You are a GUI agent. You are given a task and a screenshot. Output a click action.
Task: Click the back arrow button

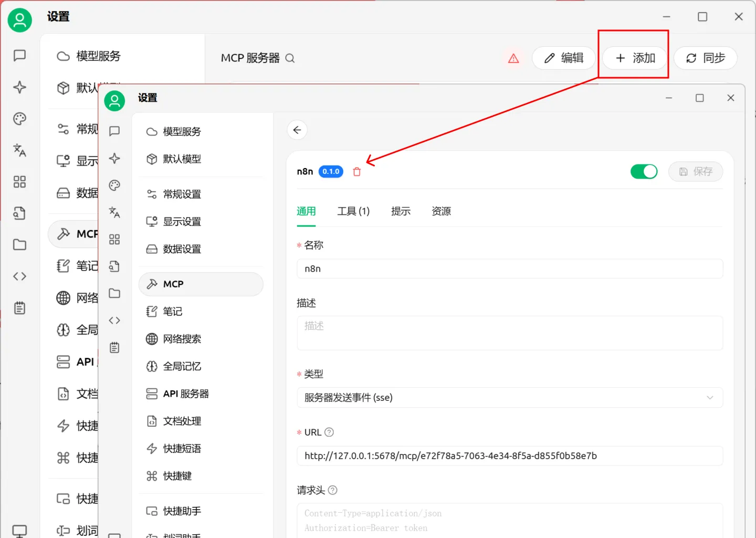297,130
